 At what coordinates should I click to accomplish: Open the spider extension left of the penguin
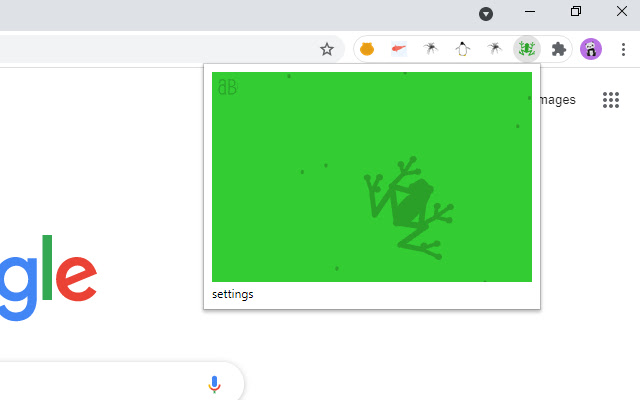(431, 49)
